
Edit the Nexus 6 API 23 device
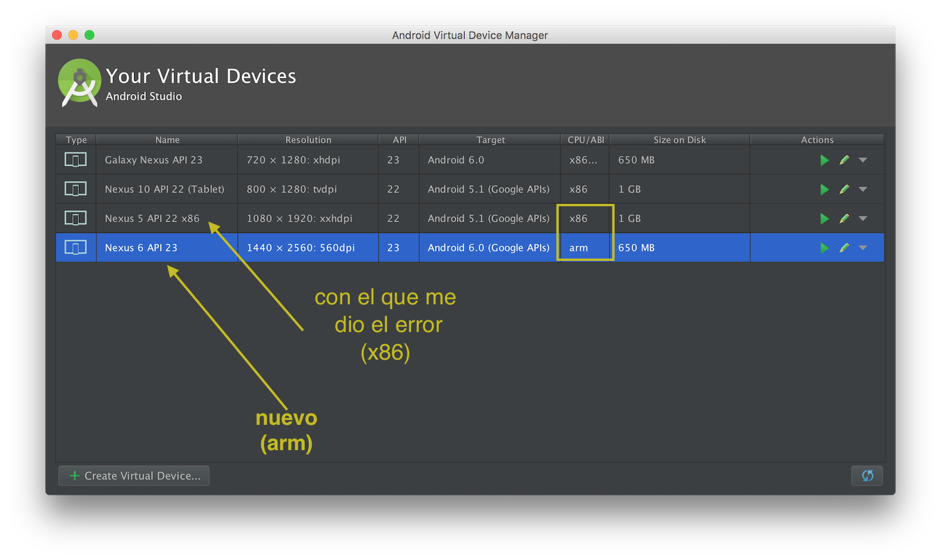pos(844,248)
